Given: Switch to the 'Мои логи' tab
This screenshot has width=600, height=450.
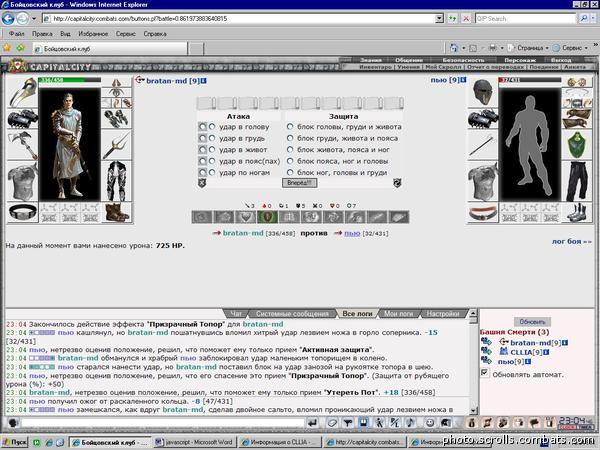Looking at the screenshot, I should pyautogui.click(x=398, y=314).
